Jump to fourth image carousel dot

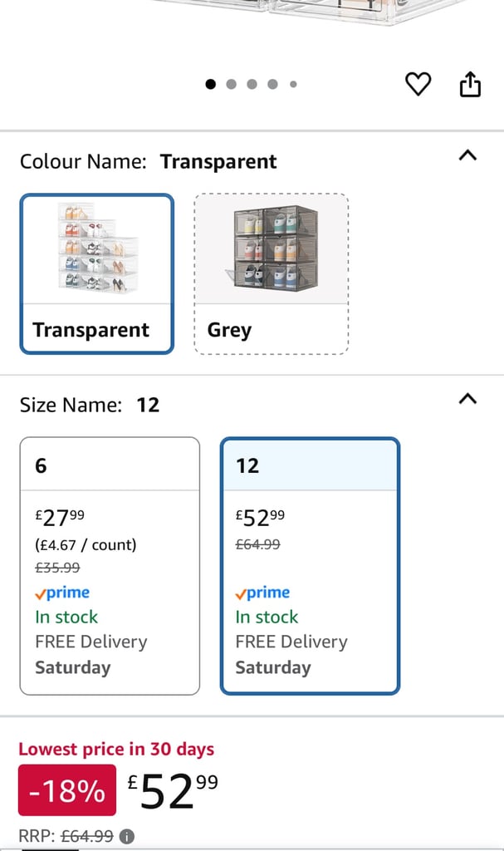(x=272, y=84)
